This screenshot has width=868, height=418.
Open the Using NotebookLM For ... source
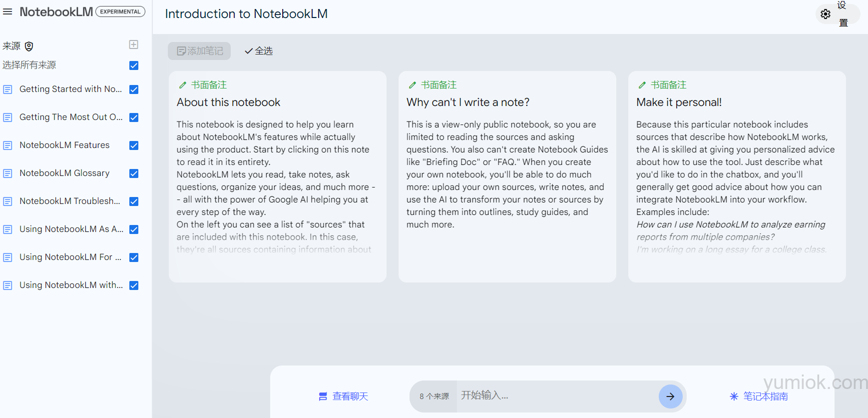[70, 257]
